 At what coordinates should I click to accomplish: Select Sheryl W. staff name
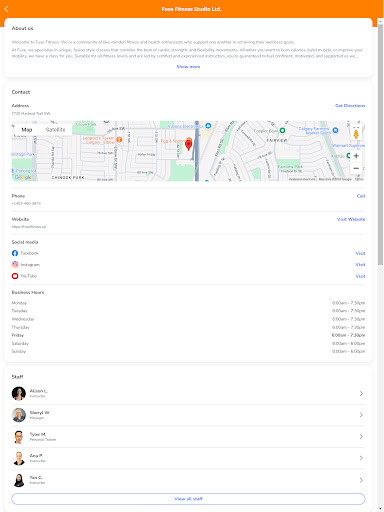coord(40,413)
